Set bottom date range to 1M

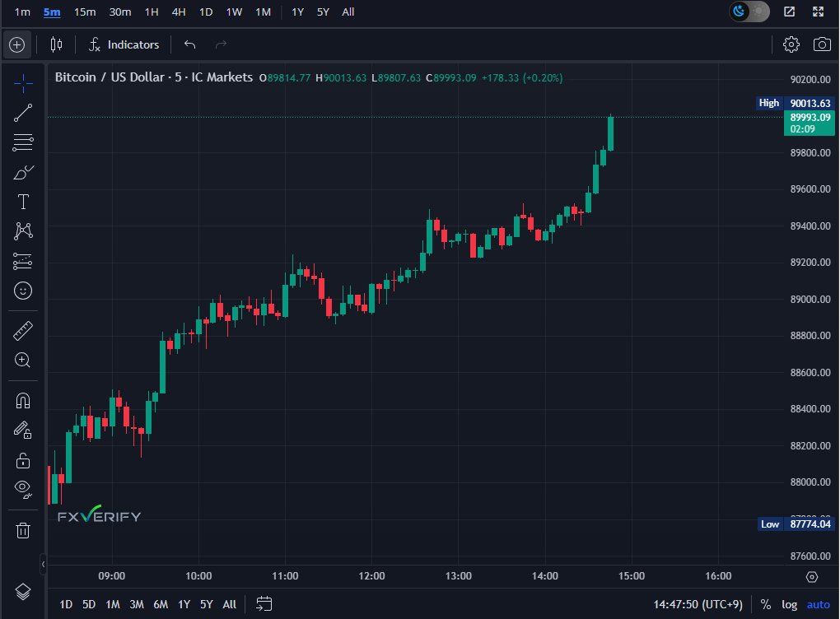pos(113,604)
